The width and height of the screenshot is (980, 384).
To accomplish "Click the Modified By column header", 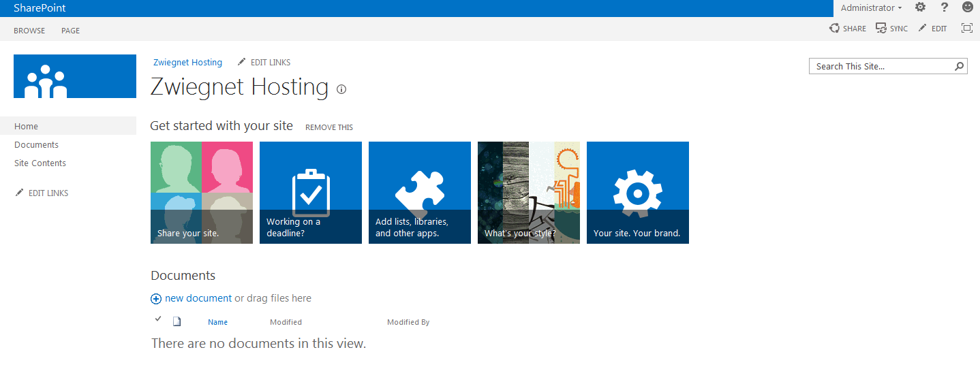I will (x=408, y=322).
